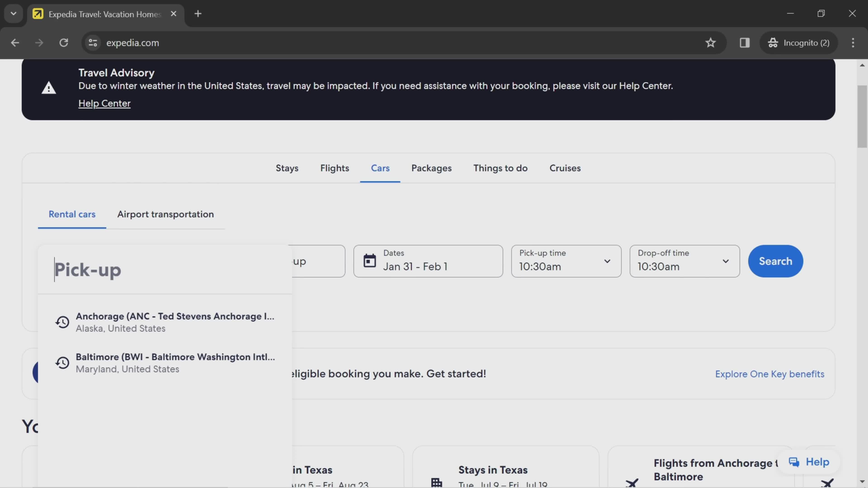The image size is (868, 488).
Task: Click the Packages tab
Action: 431,167
